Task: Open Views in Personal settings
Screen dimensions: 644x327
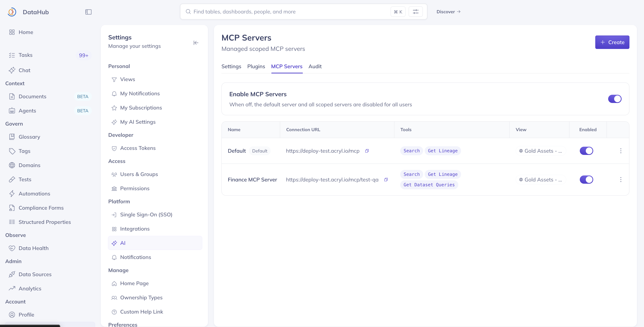Action: click(x=155, y=79)
